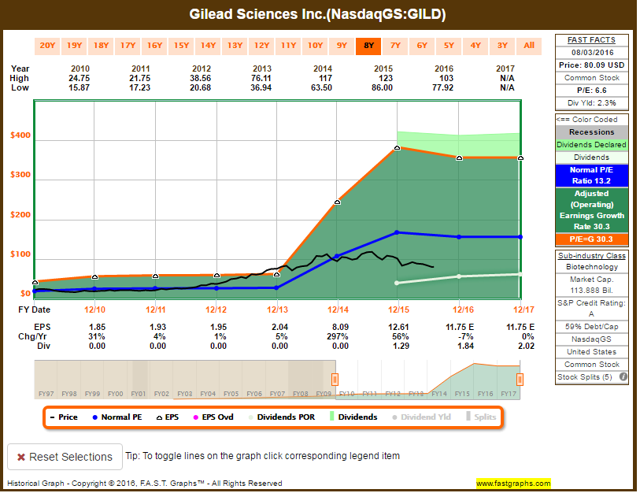Click the Normal P/E Ratio 13.2 box

[x=591, y=175]
